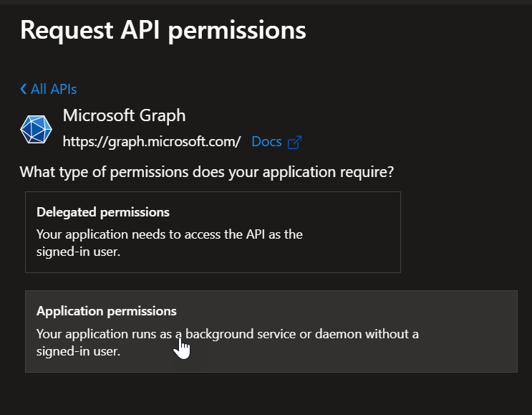The image size is (532, 415).
Task: Select the Delegated permissions card
Action: tap(213, 232)
